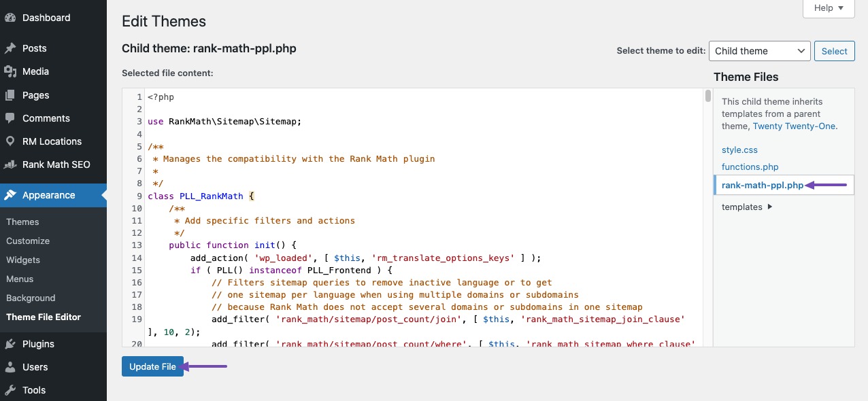Click the RM Locations pin icon
The image size is (868, 401).
point(10,141)
